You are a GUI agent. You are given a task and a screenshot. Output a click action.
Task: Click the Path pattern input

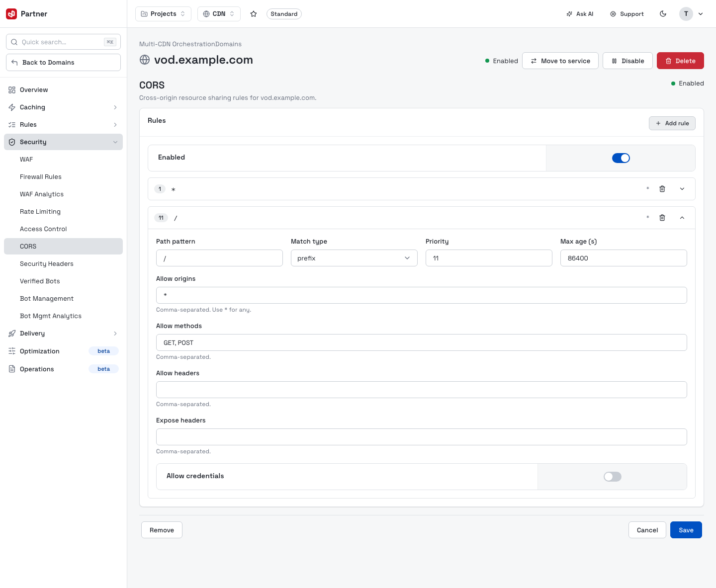point(219,258)
